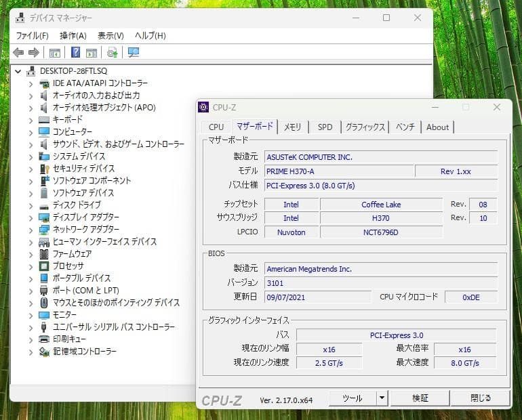Switch to the メモリ tab
The image size is (522, 420).
click(x=293, y=127)
